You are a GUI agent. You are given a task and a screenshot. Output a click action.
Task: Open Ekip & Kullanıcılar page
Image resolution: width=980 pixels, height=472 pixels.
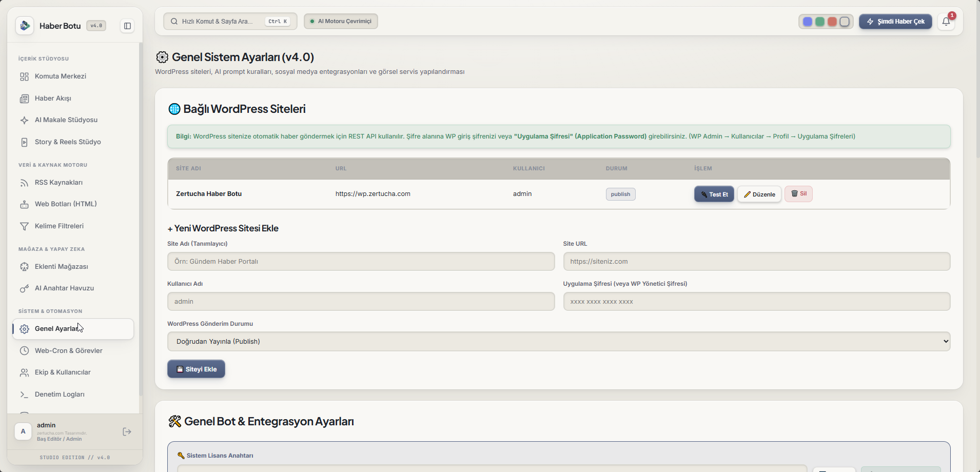73,372
